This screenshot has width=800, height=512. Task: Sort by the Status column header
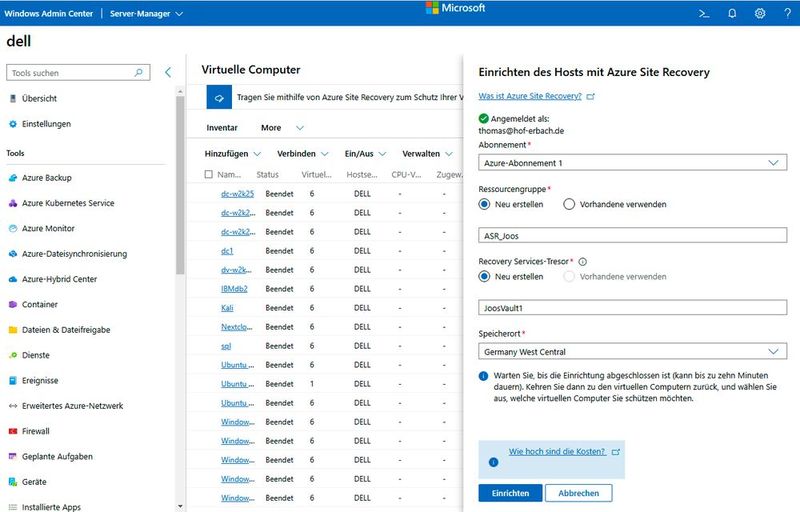[x=267, y=175]
